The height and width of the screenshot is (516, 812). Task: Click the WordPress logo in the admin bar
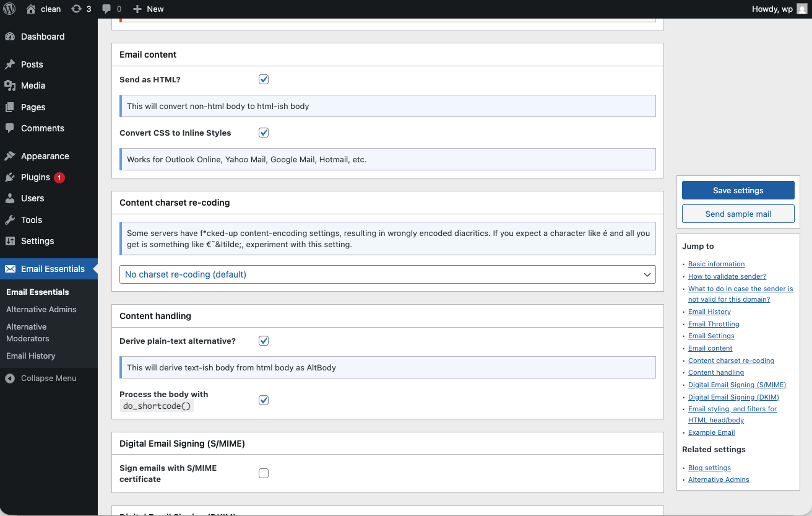[x=9, y=9]
